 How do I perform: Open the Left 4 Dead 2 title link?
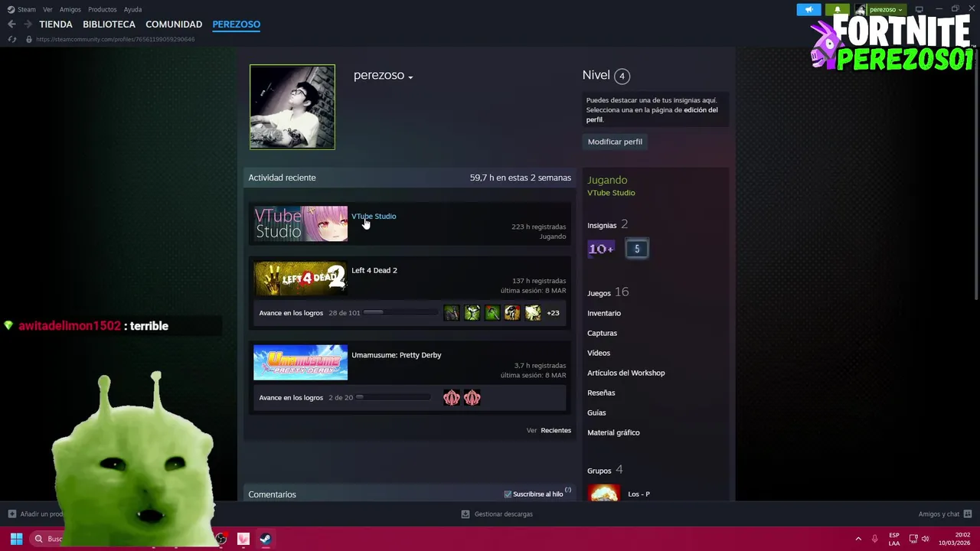coord(374,270)
